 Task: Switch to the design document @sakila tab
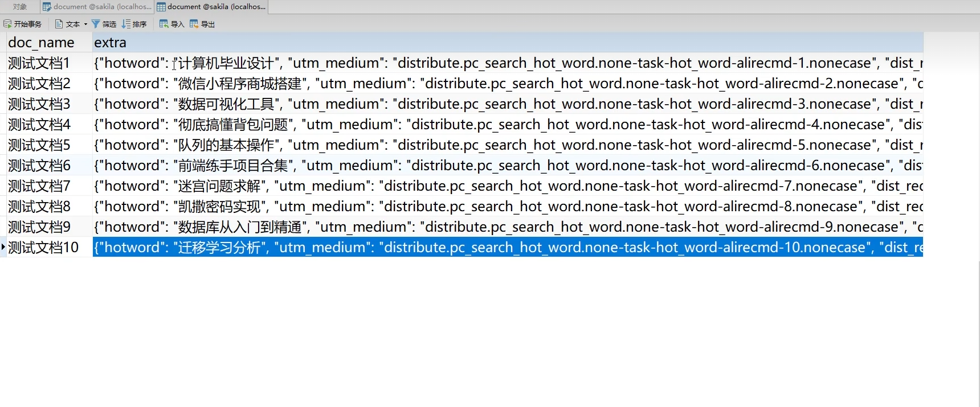[x=97, y=7]
